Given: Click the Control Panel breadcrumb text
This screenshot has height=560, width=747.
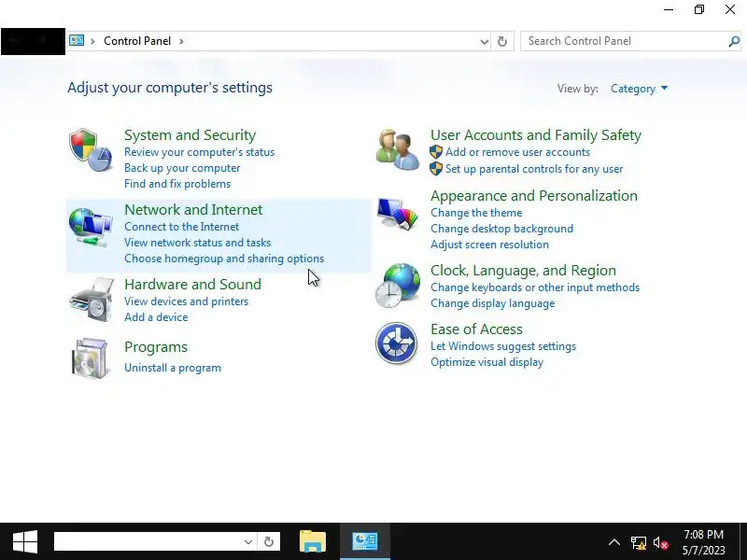Looking at the screenshot, I should [137, 41].
